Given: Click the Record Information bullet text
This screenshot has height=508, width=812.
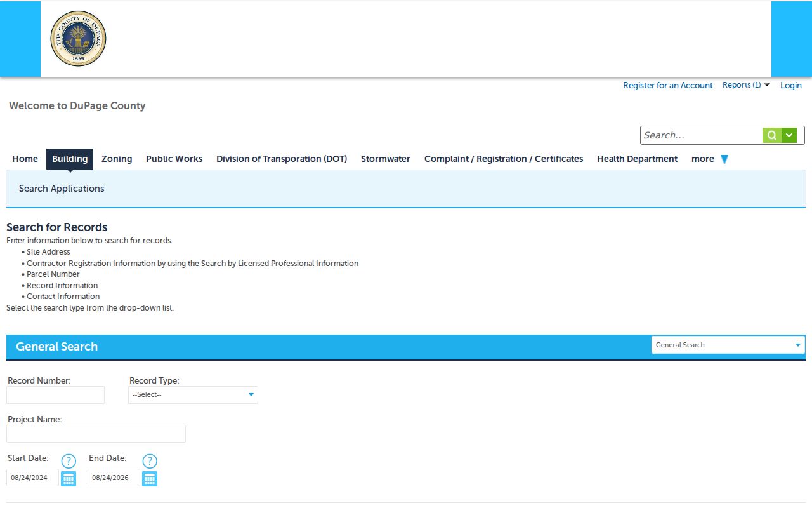Looking at the screenshot, I should click(62, 286).
